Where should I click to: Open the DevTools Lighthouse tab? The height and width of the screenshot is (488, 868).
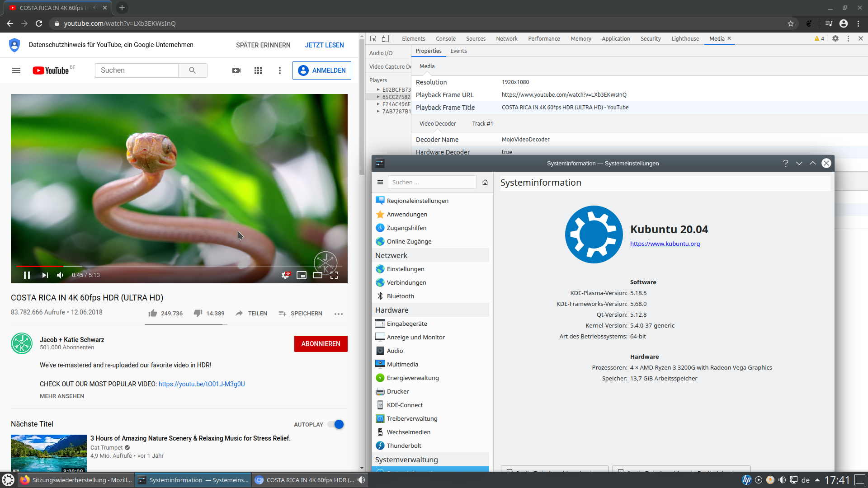click(x=685, y=39)
